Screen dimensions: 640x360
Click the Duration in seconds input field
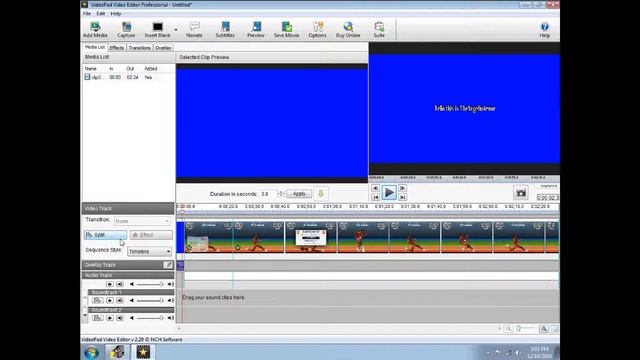[268, 194]
